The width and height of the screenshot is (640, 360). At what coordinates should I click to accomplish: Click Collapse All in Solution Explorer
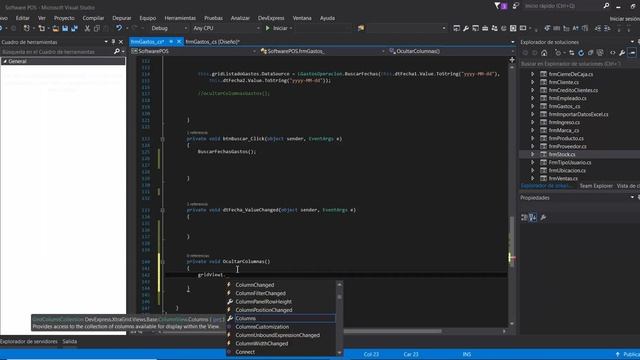(590, 53)
